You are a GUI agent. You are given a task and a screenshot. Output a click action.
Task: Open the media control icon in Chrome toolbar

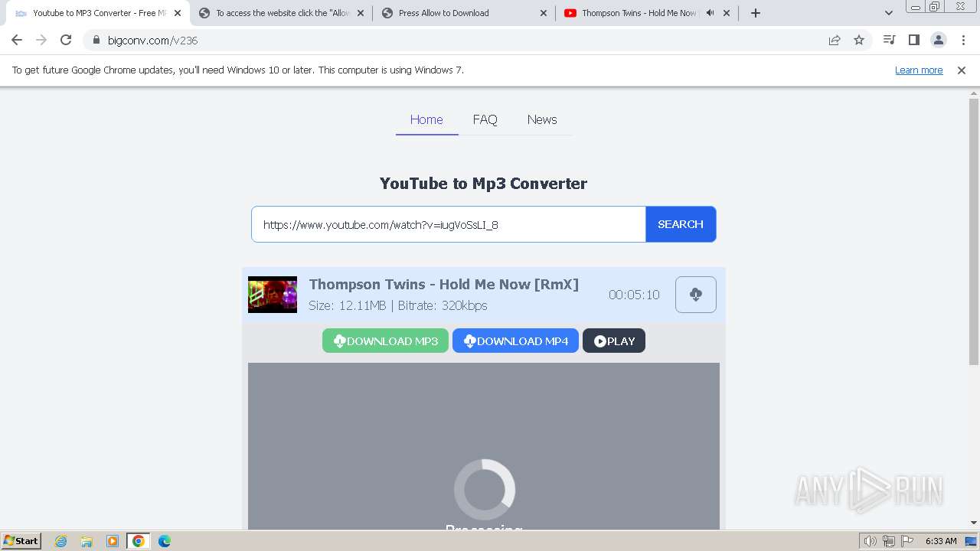click(x=889, y=40)
